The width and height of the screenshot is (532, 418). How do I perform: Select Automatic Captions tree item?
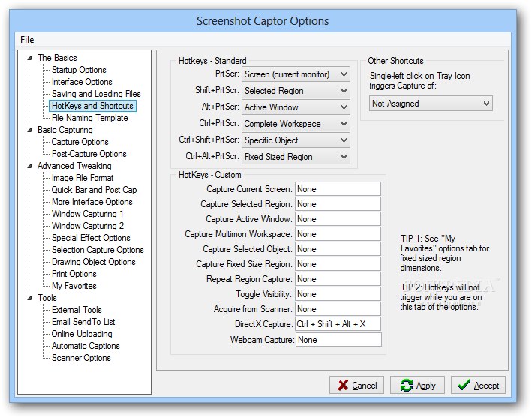click(86, 346)
